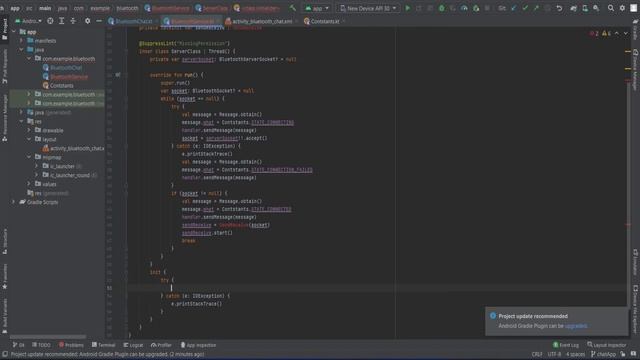Open the Git tool window tab

[x=18, y=345]
